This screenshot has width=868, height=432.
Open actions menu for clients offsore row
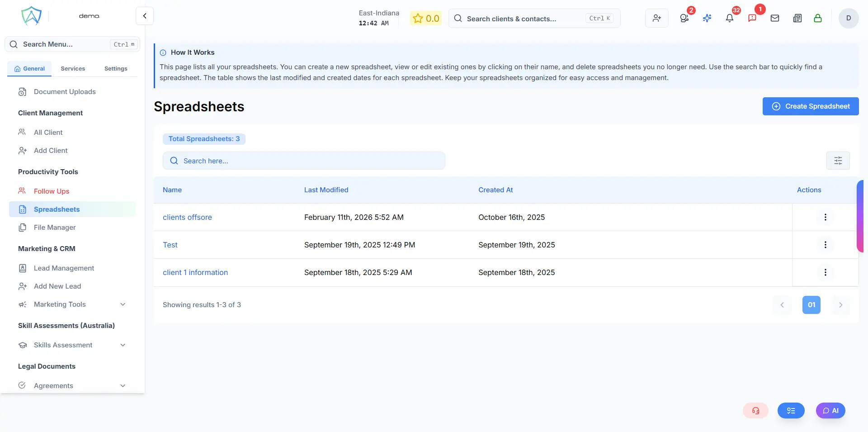pos(825,217)
